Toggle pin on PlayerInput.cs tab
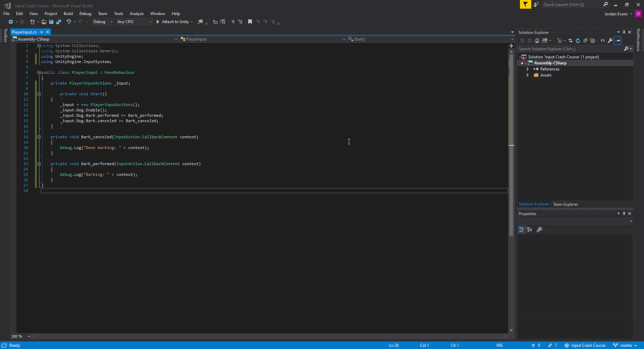 [x=41, y=32]
